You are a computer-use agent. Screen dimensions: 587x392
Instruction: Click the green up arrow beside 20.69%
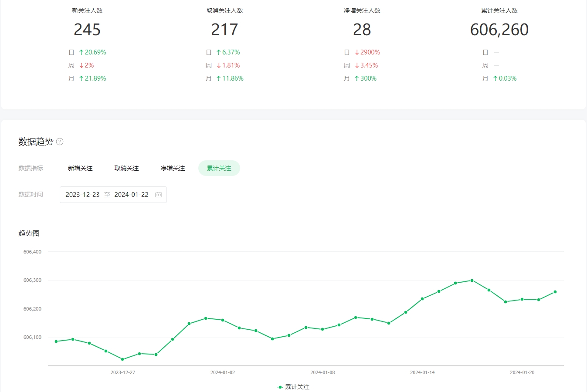81,52
